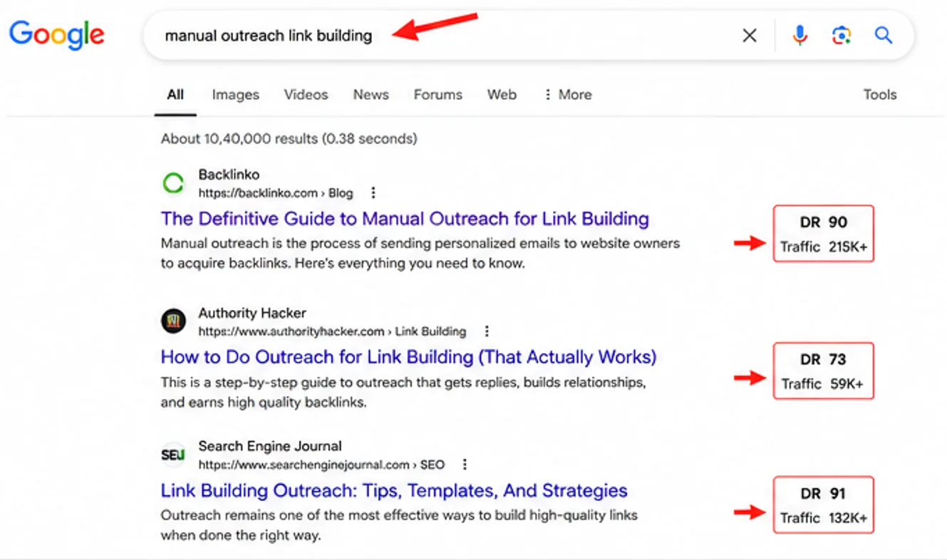Click the authorityhacker.com › Link Building URL
947x560 pixels.
(x=332, y=331)
